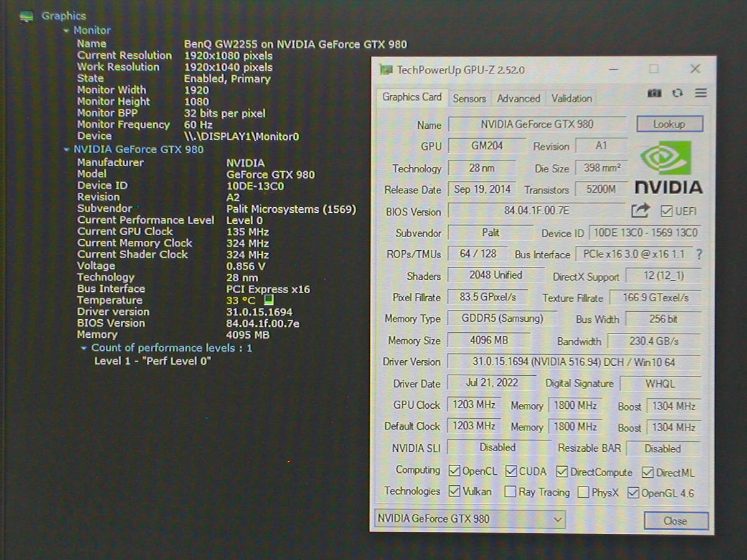
Task: Click the Bus Interface question mark
Action: tap(699, 254)
